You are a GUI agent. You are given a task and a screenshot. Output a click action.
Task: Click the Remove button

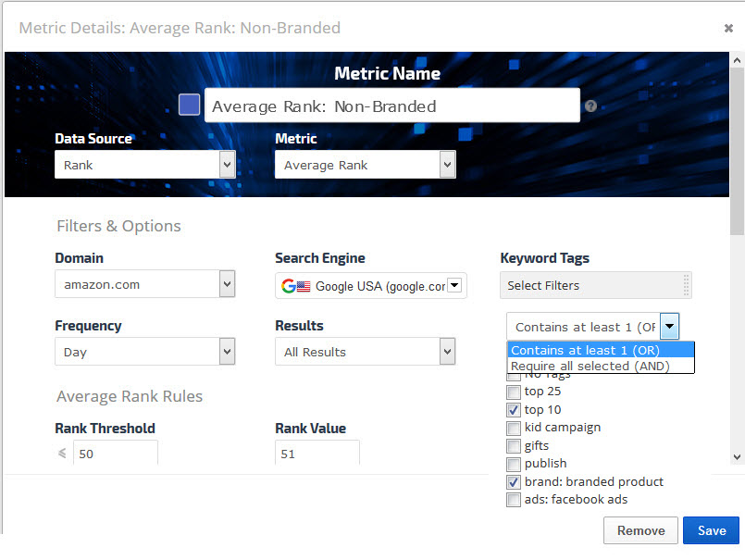coord(640,530)
